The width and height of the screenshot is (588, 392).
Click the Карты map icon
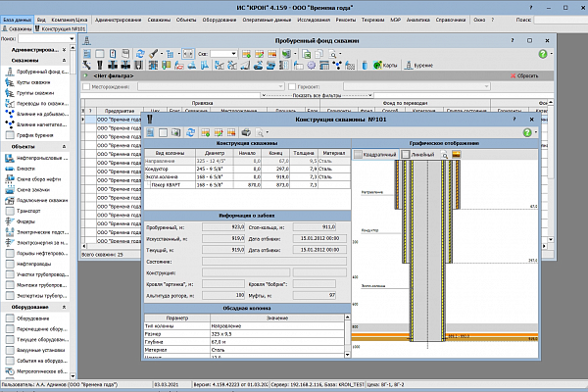[385, 66]
